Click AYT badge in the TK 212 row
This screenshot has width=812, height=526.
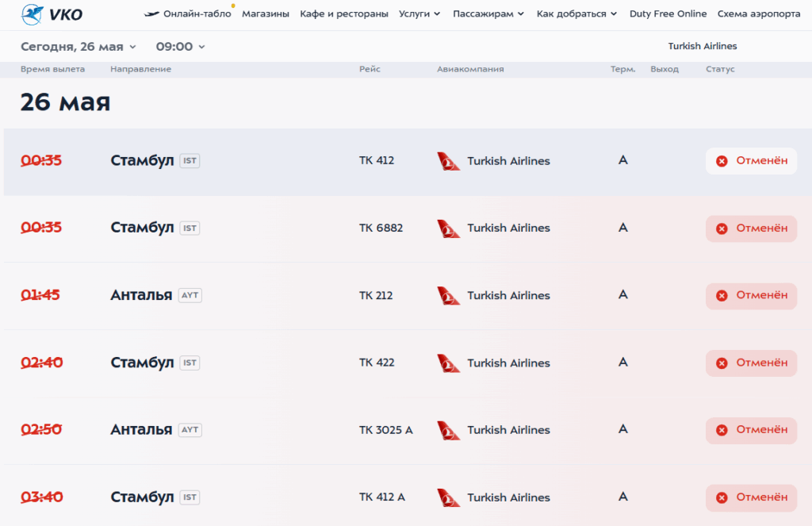190,295
